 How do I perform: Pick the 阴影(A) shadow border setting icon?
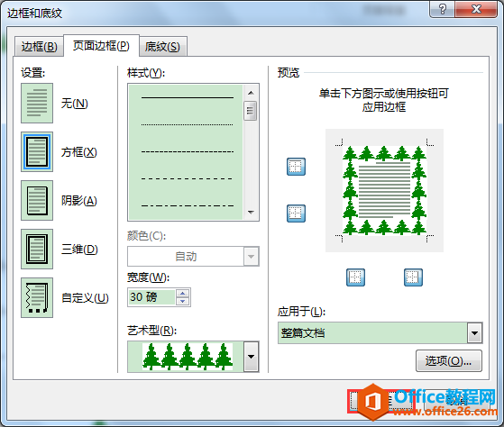pyautogui.click(x=37, y=200)
